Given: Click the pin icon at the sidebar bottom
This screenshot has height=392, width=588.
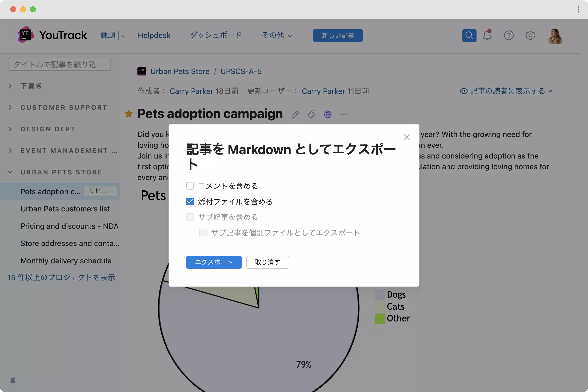Looking at the screenshot, I should pyautogui.click(x=13, y=381).
